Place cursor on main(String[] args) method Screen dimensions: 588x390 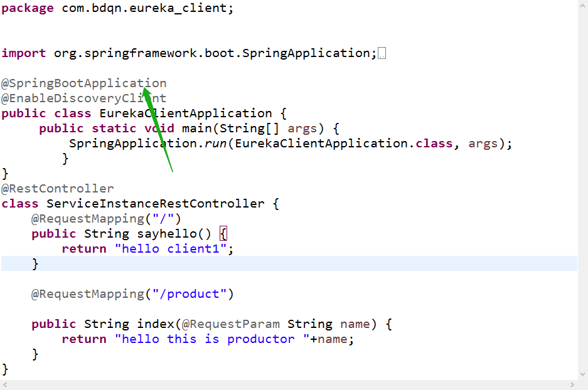(253, 129)
